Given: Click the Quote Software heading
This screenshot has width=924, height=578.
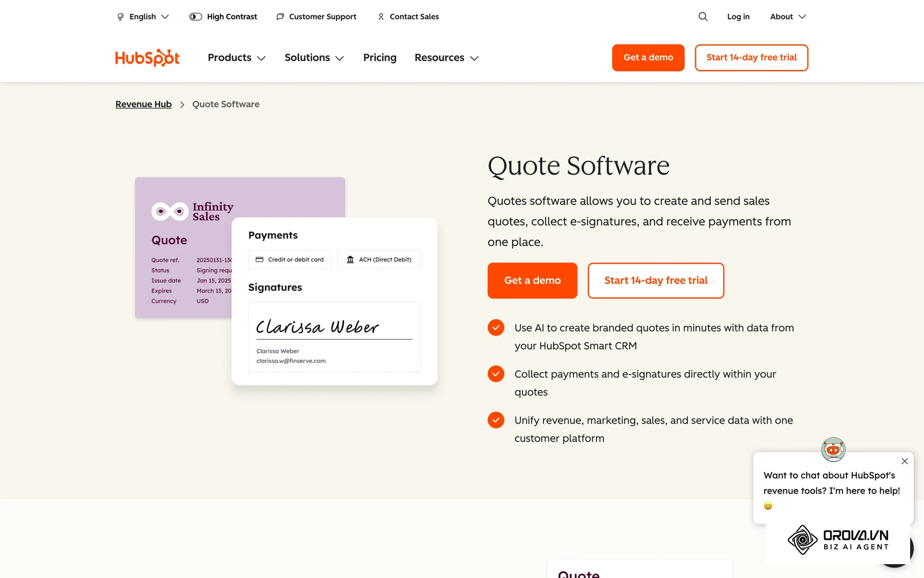Looking at the screenshot, I should pyautogui.click(x=579, y=166).
